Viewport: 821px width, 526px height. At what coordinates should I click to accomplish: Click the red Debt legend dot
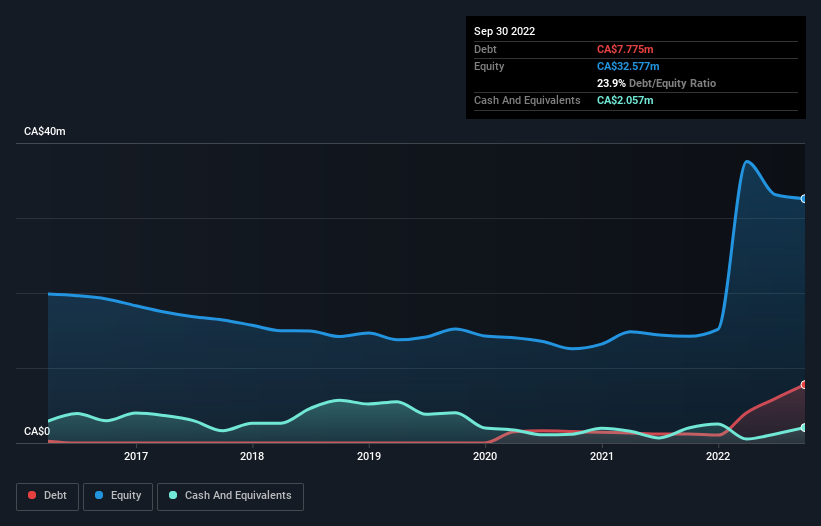pyautogui.click(x=32, y=495)
